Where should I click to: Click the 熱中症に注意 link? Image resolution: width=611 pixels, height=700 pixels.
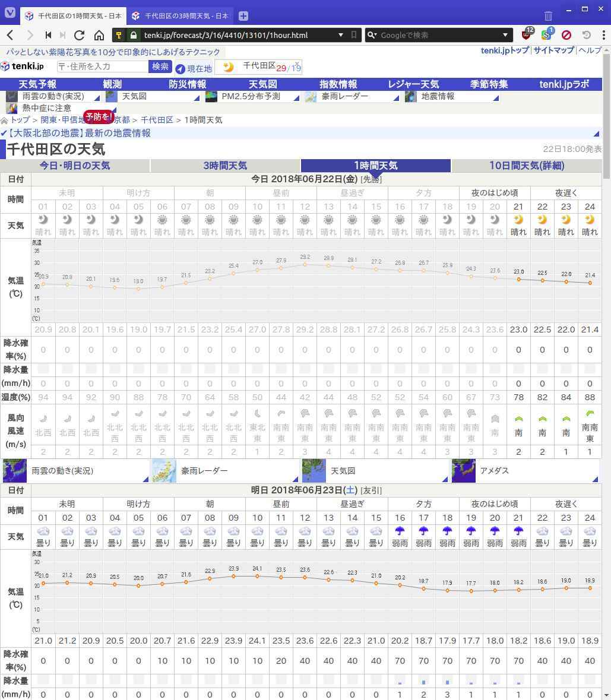46,108
